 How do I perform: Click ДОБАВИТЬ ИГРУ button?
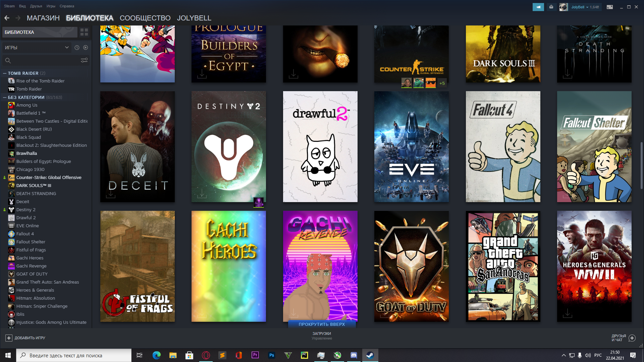pos(25,338)
